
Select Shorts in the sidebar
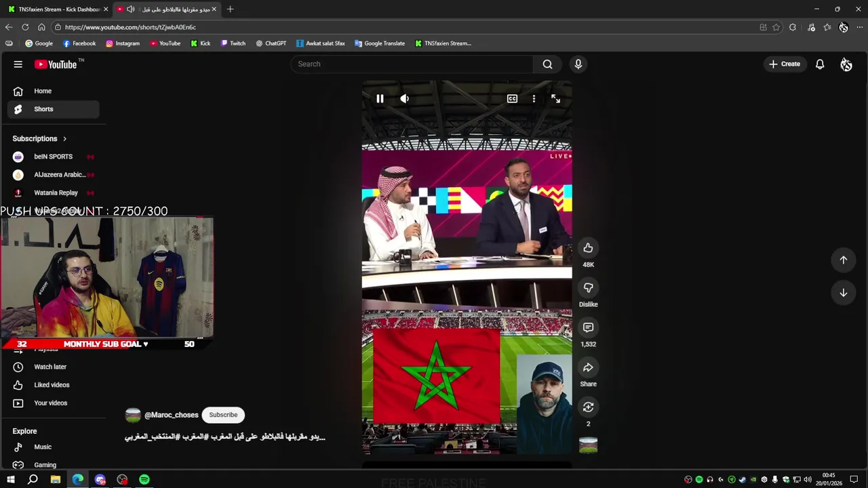(x=54, y=109)
